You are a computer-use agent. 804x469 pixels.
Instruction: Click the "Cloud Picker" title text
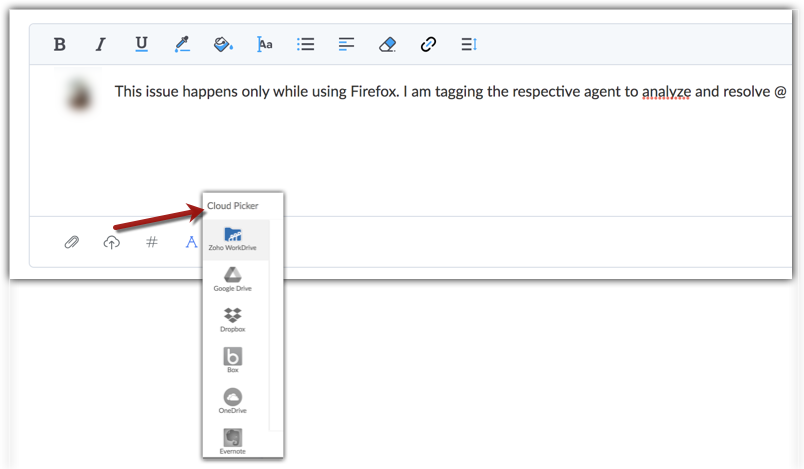coord(233,206)
